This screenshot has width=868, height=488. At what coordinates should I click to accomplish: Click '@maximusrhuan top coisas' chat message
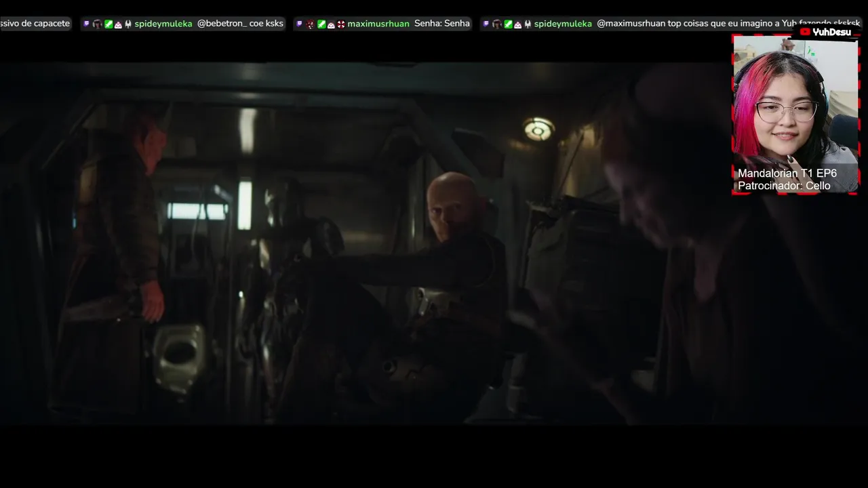click(728, 24)
